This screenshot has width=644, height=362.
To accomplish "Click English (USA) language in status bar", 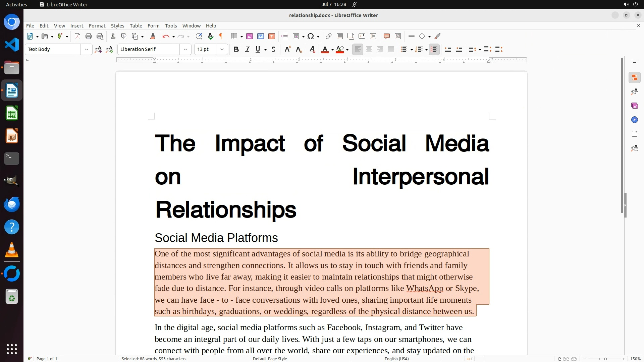I will [x=396, y=359].
